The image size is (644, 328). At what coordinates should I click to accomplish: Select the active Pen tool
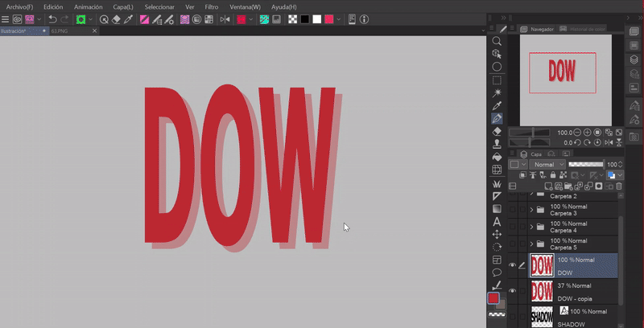coord(497,118)
